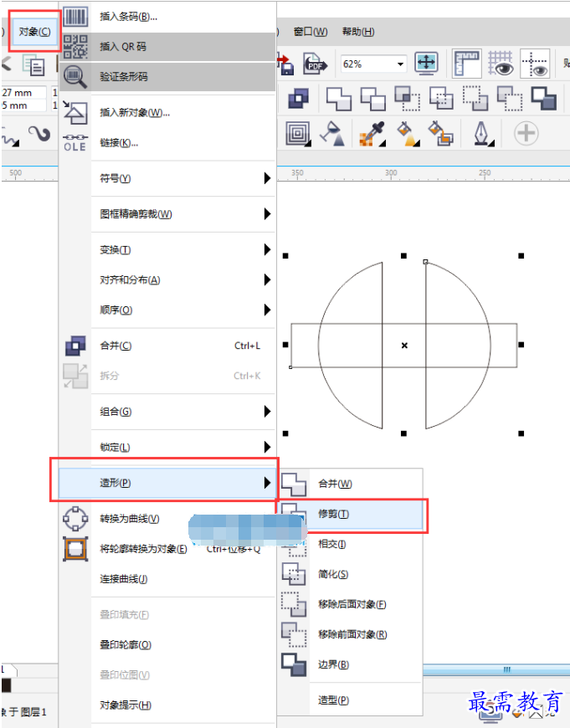
Task: Click the 合并(C) Ctrl+L menu item
Action: click(x=167, y=346)
